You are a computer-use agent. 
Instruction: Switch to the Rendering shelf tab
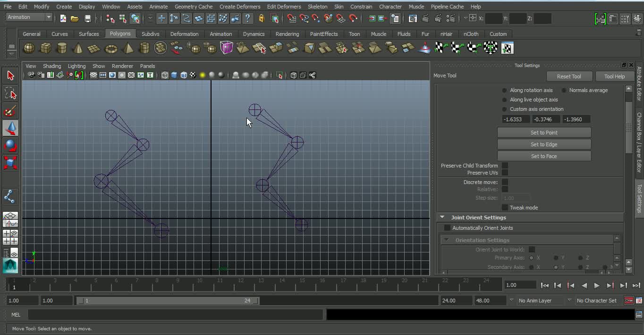287,34
